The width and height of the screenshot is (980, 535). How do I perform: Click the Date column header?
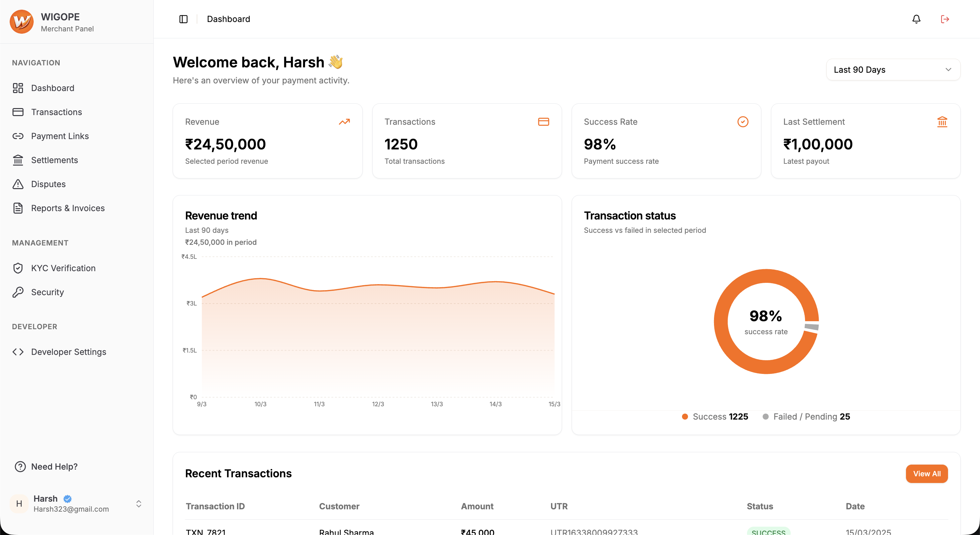[x=855, y=506]
